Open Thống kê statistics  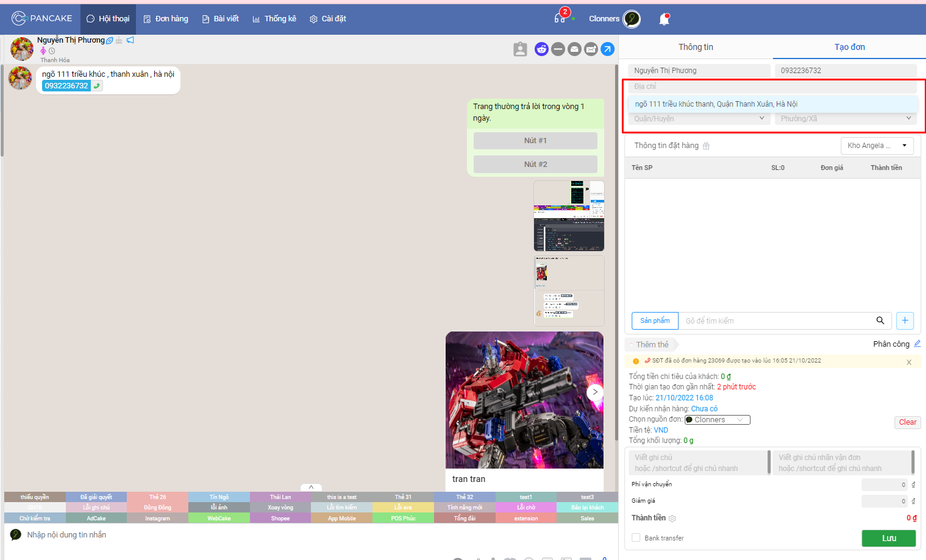click(x=274, y=19)
